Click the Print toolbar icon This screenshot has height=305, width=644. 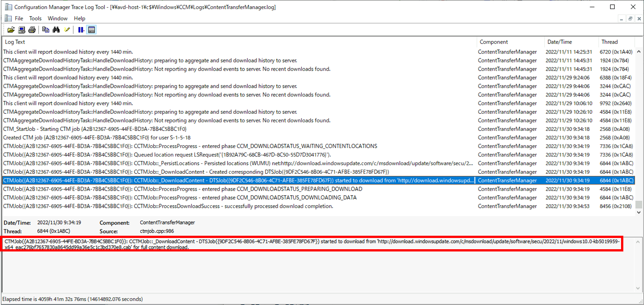(32, 30)
